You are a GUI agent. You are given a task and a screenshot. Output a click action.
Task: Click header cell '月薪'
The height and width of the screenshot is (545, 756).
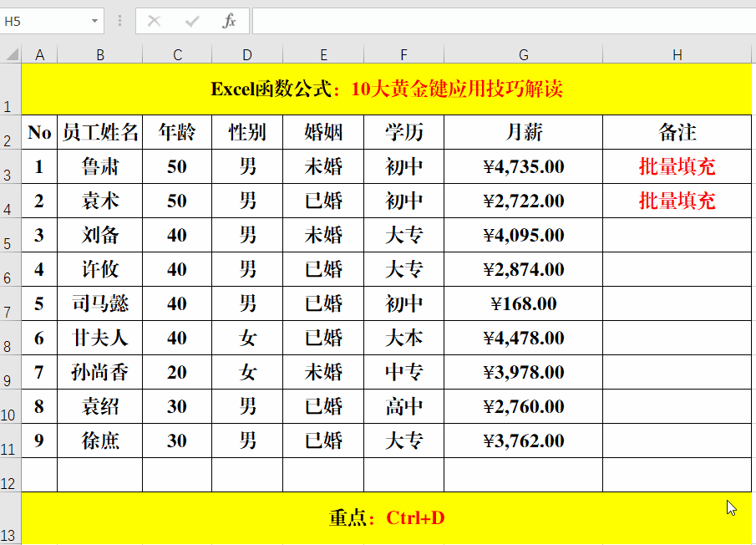[523, 132]
